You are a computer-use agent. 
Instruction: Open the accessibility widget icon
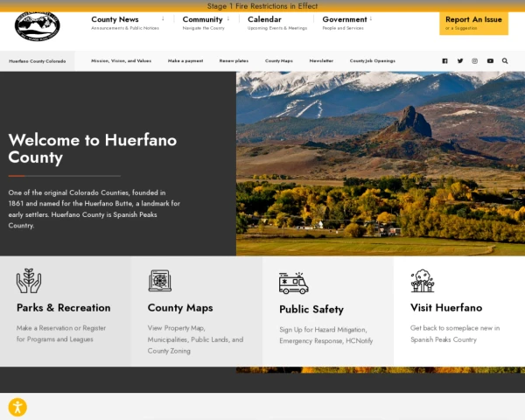click(x=17, y=407)
